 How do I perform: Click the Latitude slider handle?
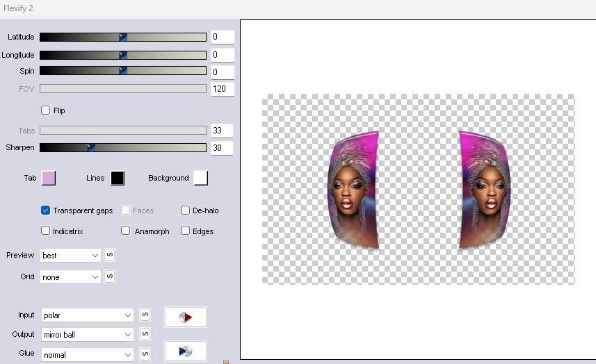point(123,37)
